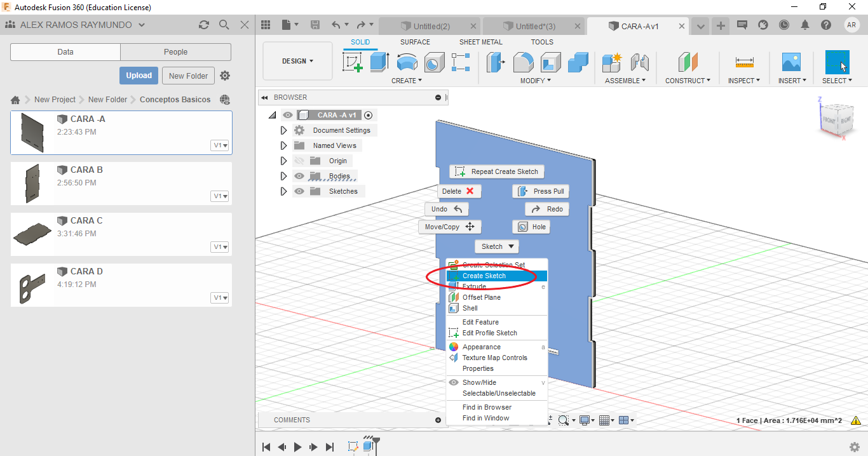The image size is (868, 456).
Task: Click the Undo marking menu button
Action: click(x=447, y=209)
